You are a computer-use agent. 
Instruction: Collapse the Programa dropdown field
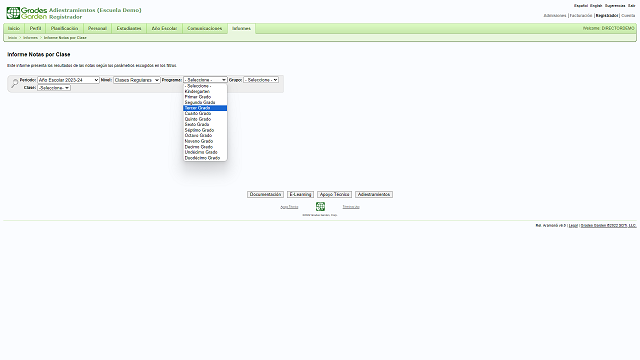[205, 80]
